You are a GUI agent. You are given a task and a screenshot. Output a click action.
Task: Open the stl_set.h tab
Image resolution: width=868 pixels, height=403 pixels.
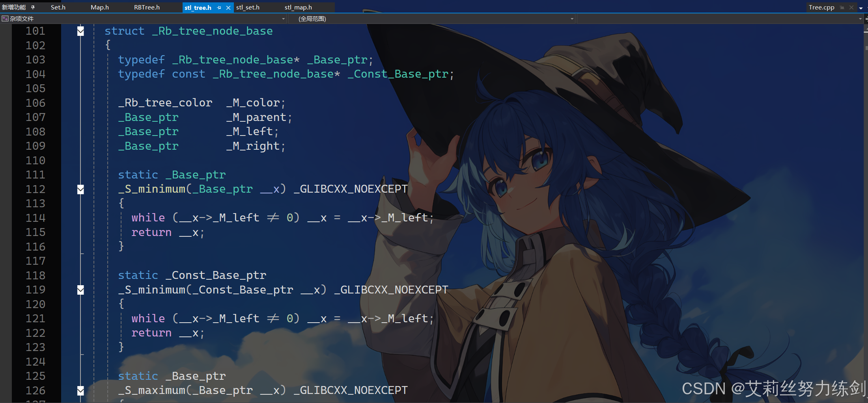(248, 7)
